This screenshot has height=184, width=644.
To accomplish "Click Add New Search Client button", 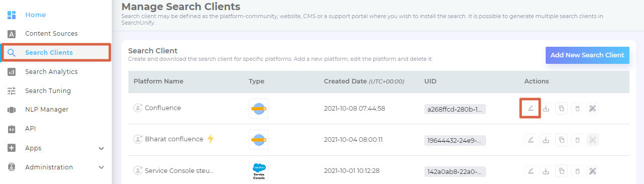I will click(x=587, y=55).
